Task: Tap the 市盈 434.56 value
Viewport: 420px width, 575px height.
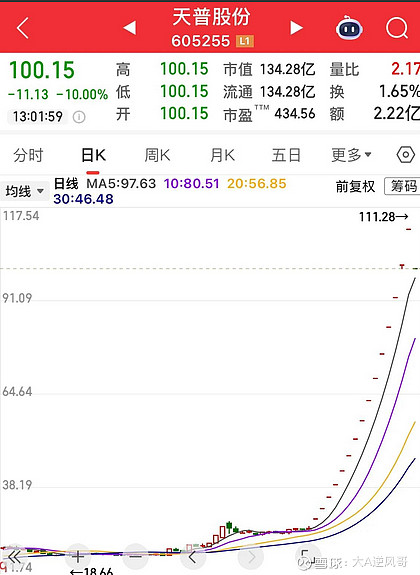Action: pos(295,114)
